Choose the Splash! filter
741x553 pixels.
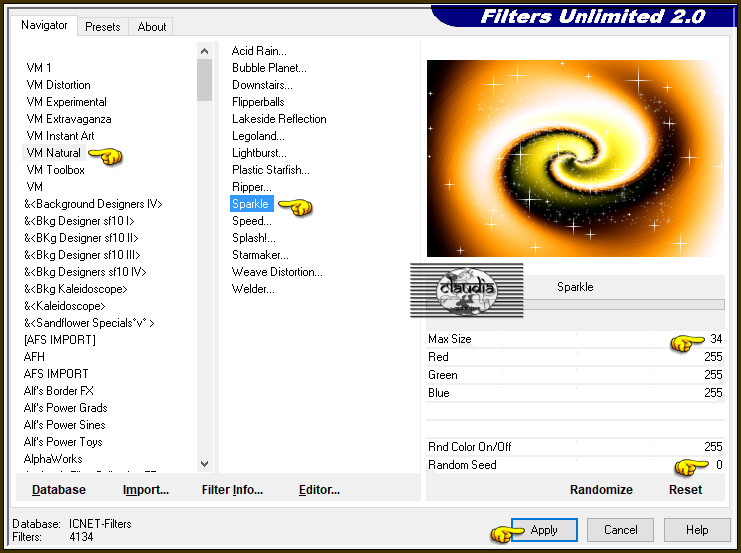[253, 238]
